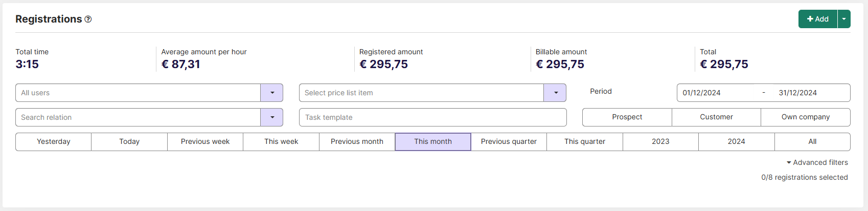868x211 pixels.
Task: Select Previous quarter period
Action: pos(509,141)
